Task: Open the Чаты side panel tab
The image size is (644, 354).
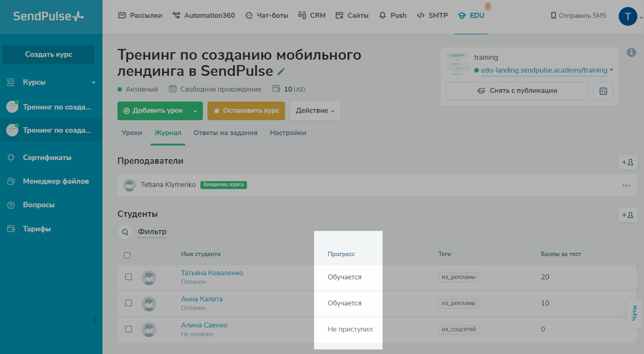Action: coord(634,313)
